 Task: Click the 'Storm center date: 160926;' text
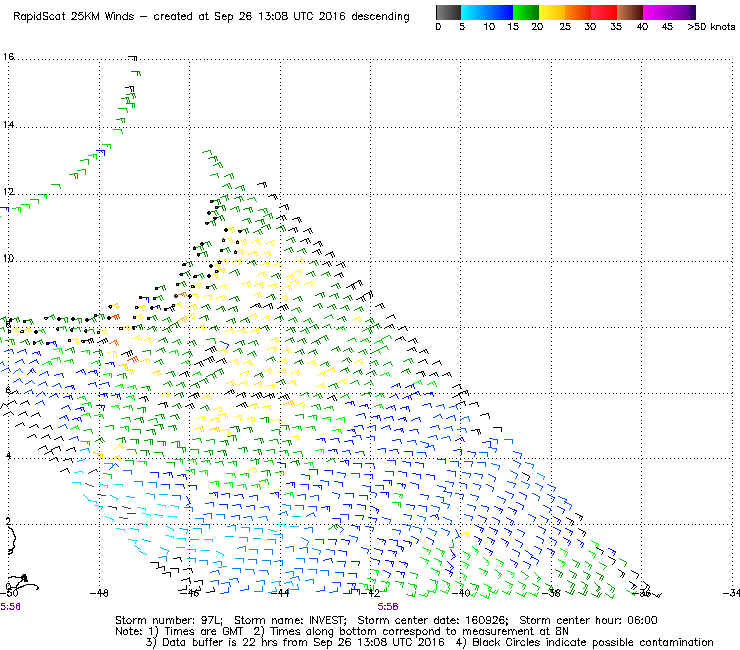tap(433, 620)
